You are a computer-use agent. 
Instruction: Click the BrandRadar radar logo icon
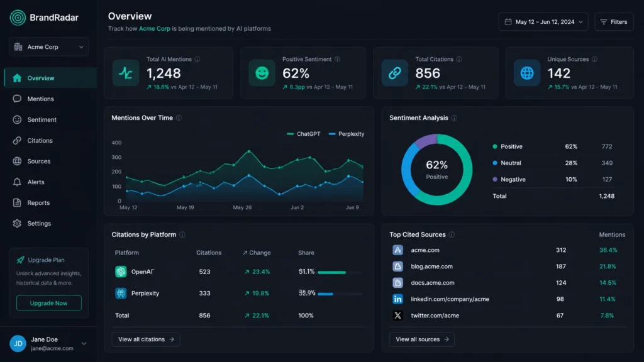point(18,18)
